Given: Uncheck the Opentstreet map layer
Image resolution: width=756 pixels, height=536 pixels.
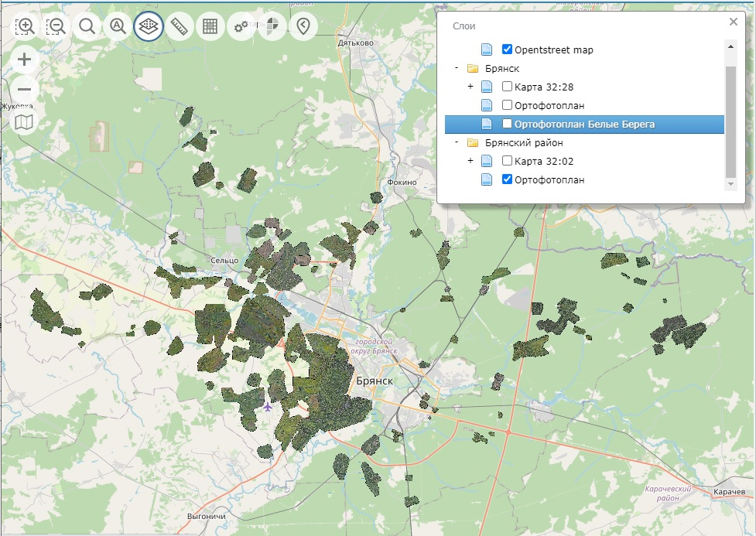Looking at the screenshot, I should click(x=507, y=50).
